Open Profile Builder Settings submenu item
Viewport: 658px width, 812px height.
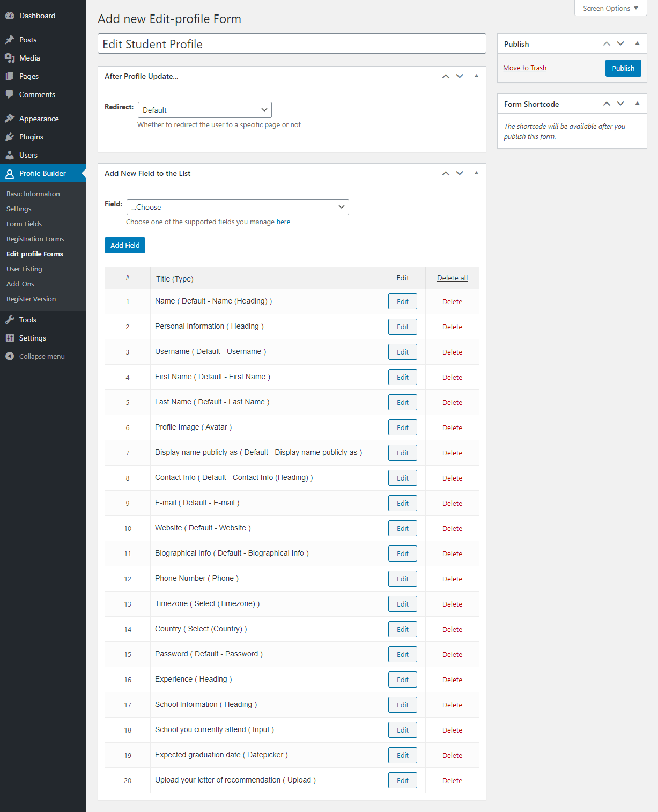click(x=19, y=209)
